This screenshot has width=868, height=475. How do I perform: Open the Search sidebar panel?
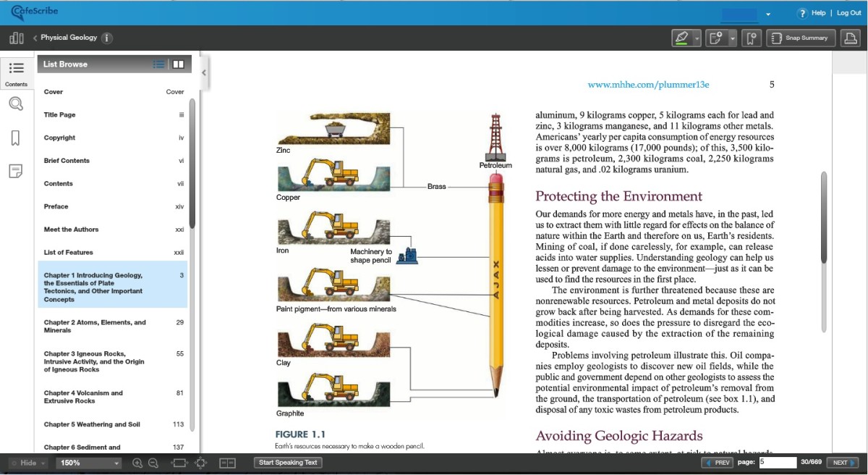(x=16, y=104)
